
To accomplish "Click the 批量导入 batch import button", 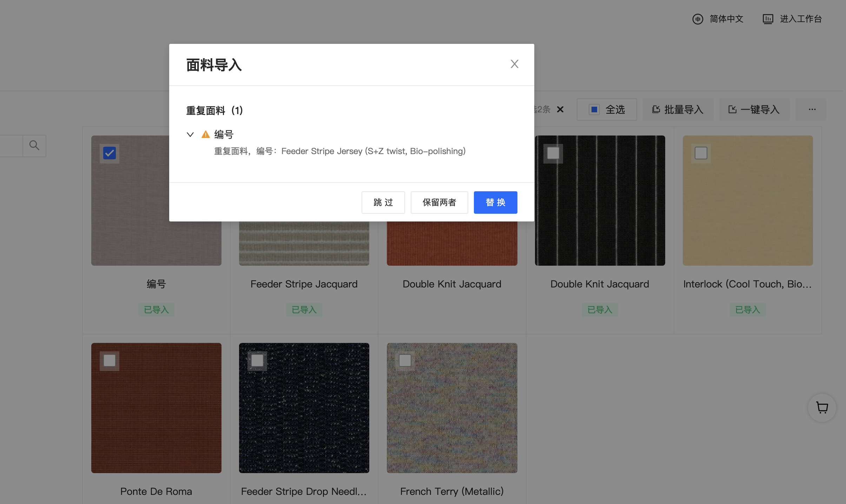I will point(678,110).
